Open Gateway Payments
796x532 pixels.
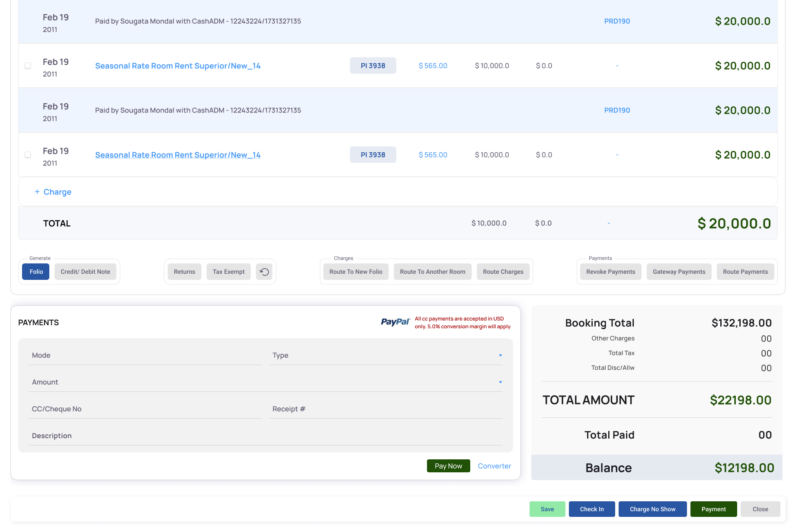click(679, 272)
